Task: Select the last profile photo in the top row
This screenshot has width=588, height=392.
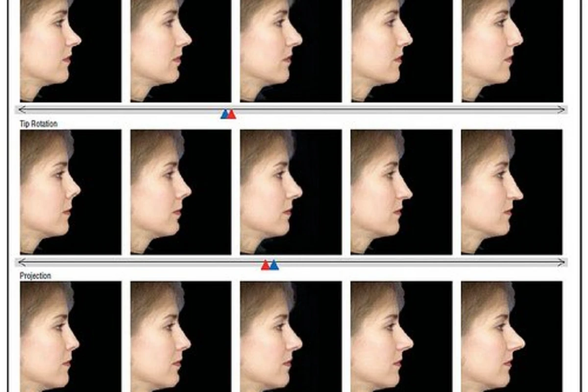Action: tap(512, 51)
